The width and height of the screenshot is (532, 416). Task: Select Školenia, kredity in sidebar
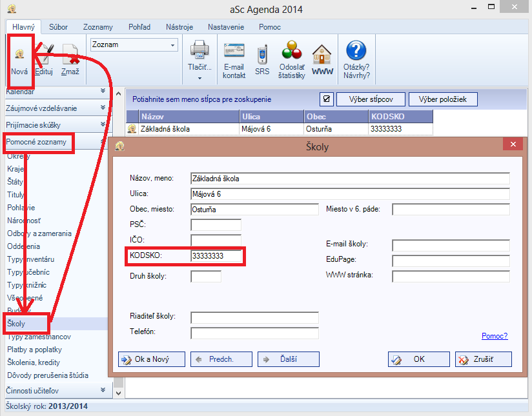pyautogui.click(x=34, y=362)
